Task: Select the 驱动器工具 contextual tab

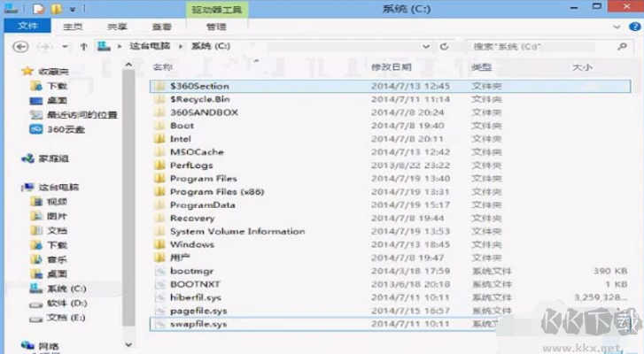Action: point(217,10)
